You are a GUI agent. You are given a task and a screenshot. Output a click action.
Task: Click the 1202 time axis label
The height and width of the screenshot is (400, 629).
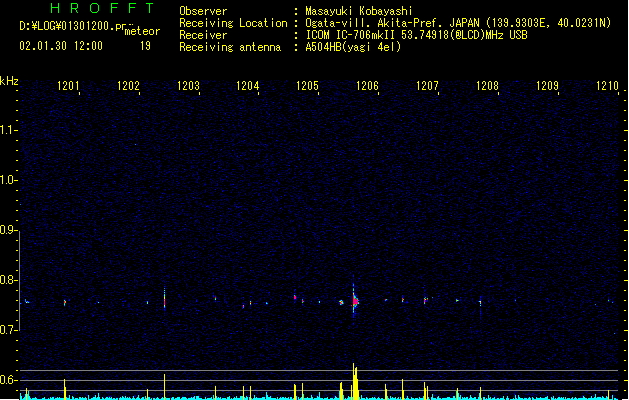(128, 86)
